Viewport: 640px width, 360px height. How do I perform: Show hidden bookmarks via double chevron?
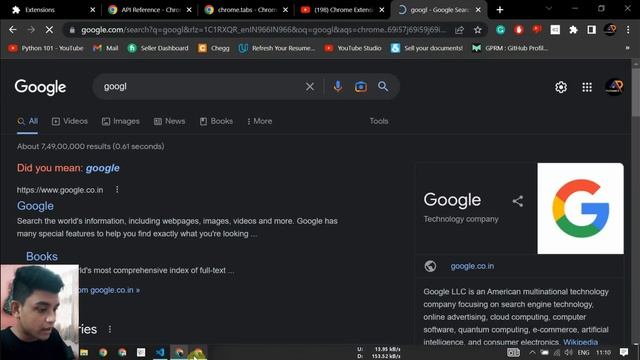pos(627,48)
